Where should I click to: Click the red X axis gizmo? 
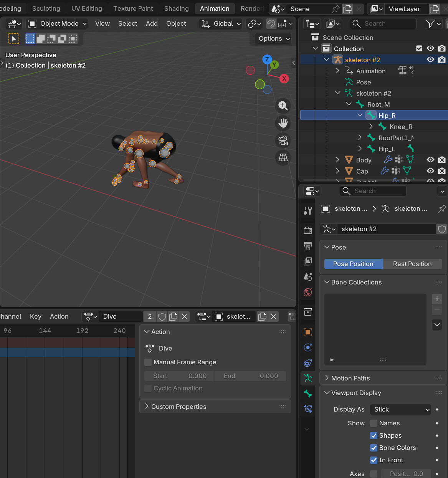coord(284,79)
